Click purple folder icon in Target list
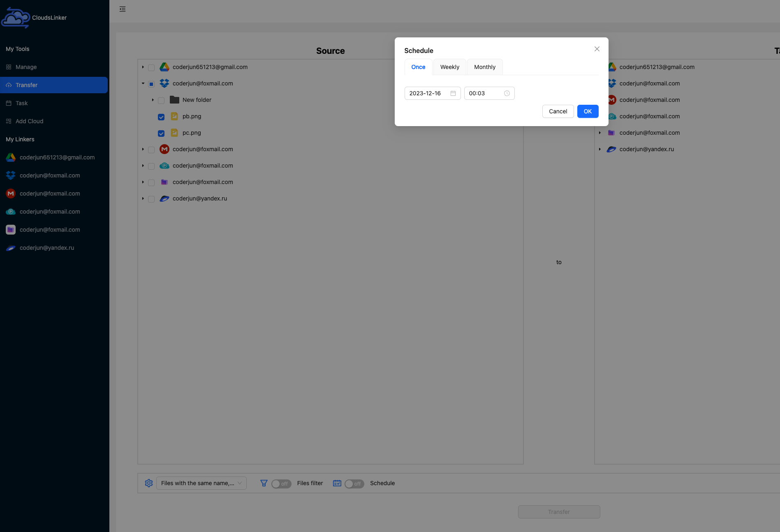 [611, 133]
